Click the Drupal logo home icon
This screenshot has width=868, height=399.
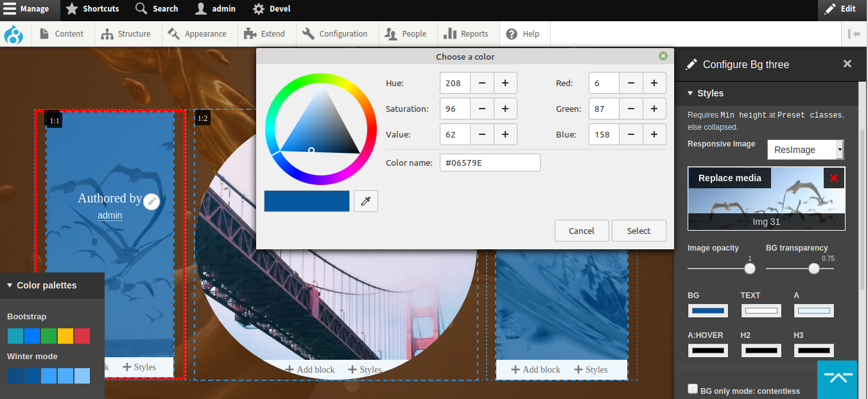tap(13, 34)
